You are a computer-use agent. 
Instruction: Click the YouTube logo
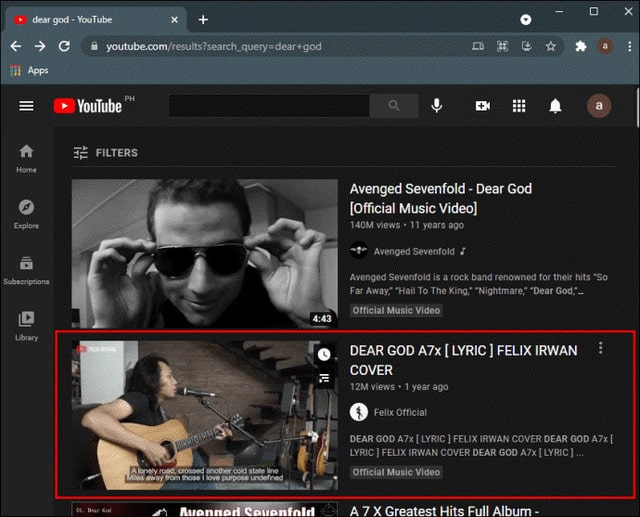coord(88,106)
